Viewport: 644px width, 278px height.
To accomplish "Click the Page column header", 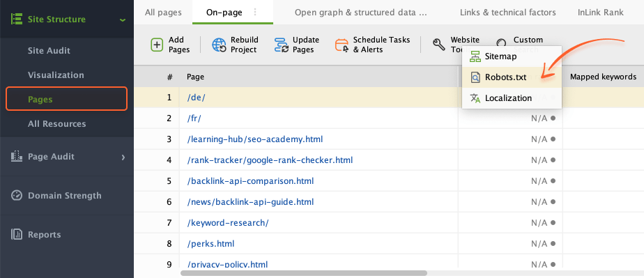I will tap(195, 77).
